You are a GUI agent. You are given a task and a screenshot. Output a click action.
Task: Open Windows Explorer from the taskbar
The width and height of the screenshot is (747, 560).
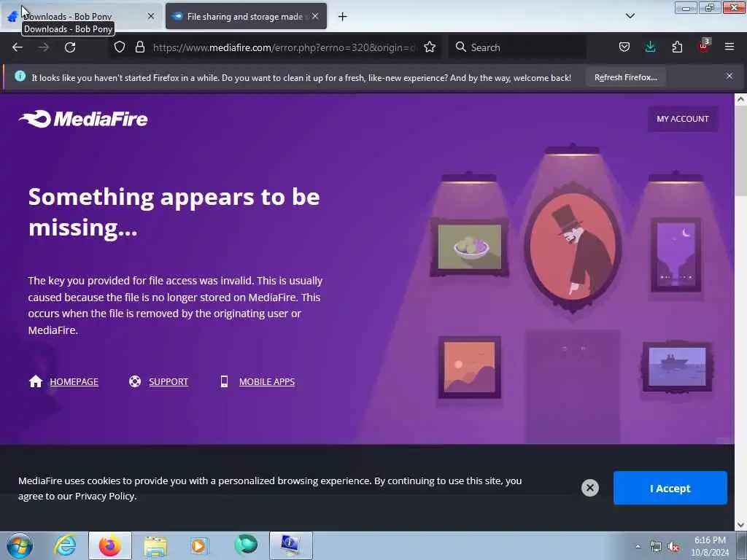click(x=155, y=545)
